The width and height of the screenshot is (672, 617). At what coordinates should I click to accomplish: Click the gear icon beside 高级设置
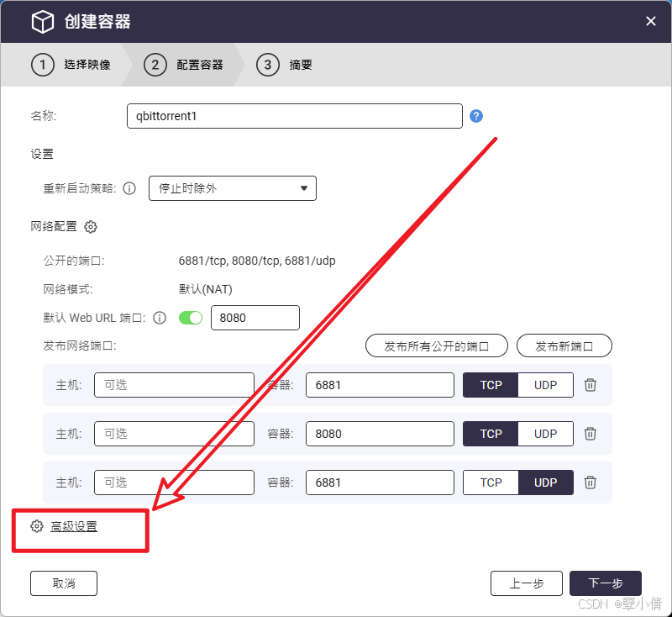point(37,526)
